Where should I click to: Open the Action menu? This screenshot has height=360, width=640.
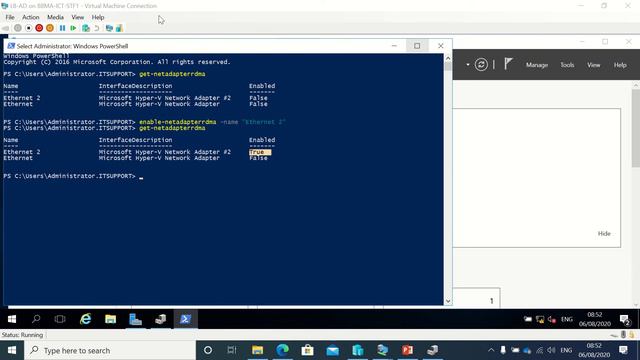pos(31,17)
